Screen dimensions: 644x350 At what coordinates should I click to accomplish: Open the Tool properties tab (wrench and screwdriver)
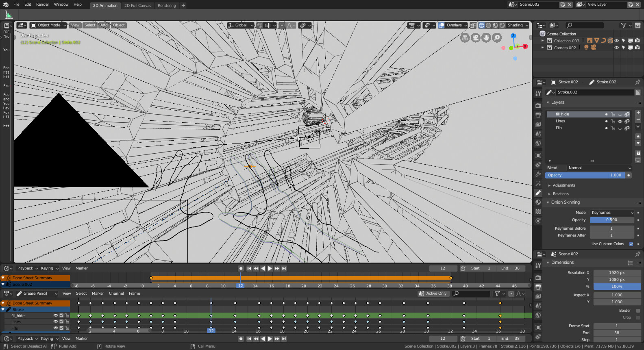pyautogui.click(x=538, y=93)
